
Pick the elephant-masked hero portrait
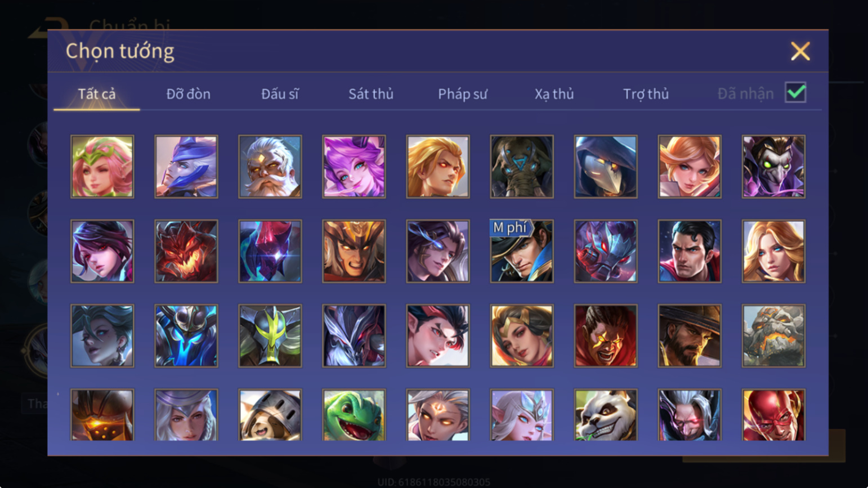[x=521, y=167]
